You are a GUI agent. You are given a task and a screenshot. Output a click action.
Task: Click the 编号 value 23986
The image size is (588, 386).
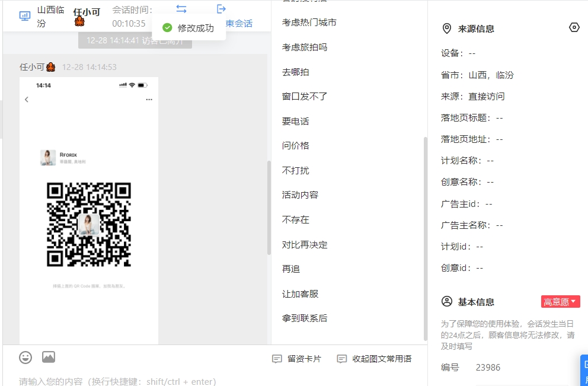click(x=488, y=367)
